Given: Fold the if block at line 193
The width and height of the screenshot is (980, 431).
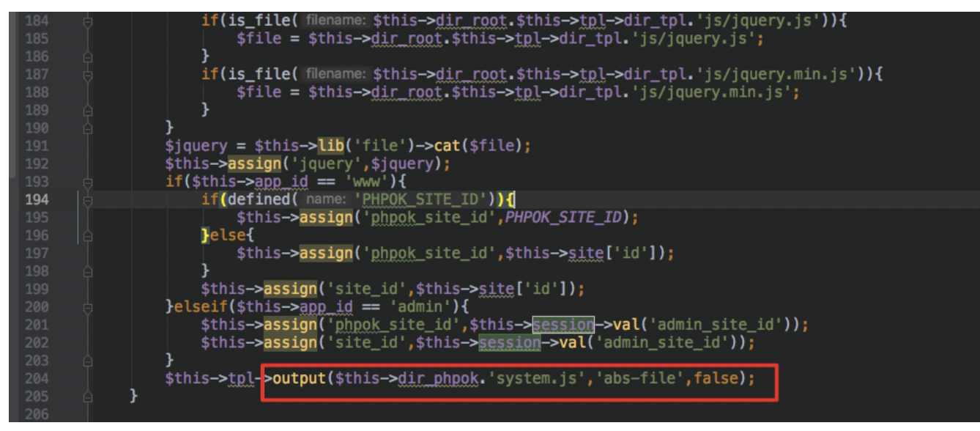Looking at the screenshot, I should tap(89, 182).
